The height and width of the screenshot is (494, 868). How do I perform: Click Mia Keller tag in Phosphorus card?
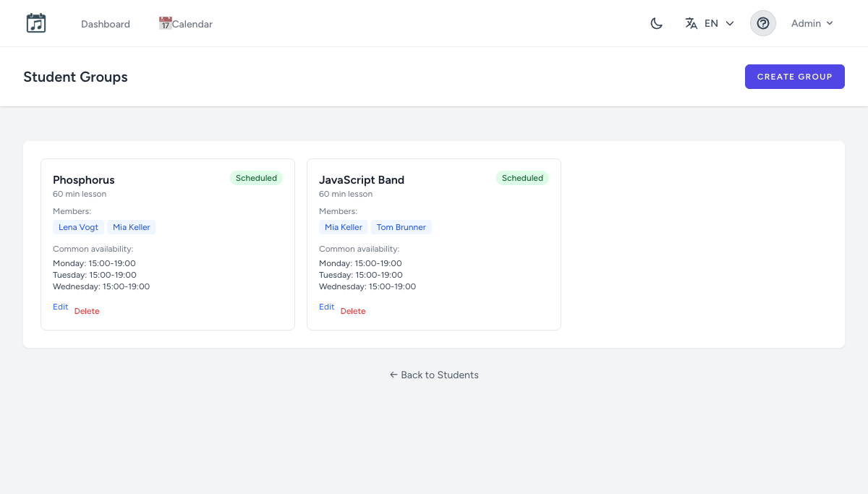pyautogui.click(x=132, y=227)
